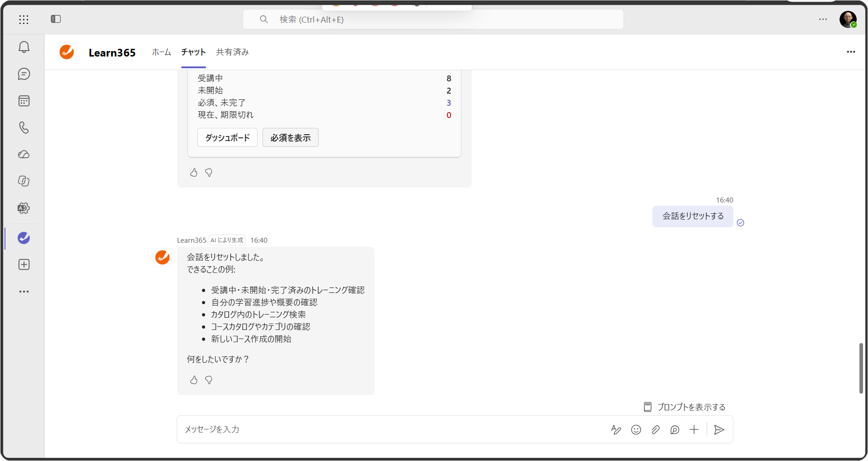The width and height of the screenshot is (868, 461).
Task: Dislike the training summary card message
Action: pos(209,173)
